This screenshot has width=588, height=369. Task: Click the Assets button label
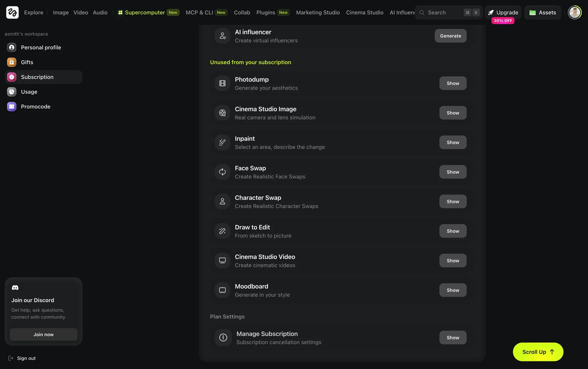(x=547, y=13)
